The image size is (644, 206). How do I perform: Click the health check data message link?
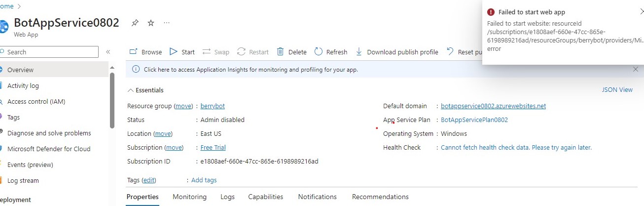(x=516, y=147)
